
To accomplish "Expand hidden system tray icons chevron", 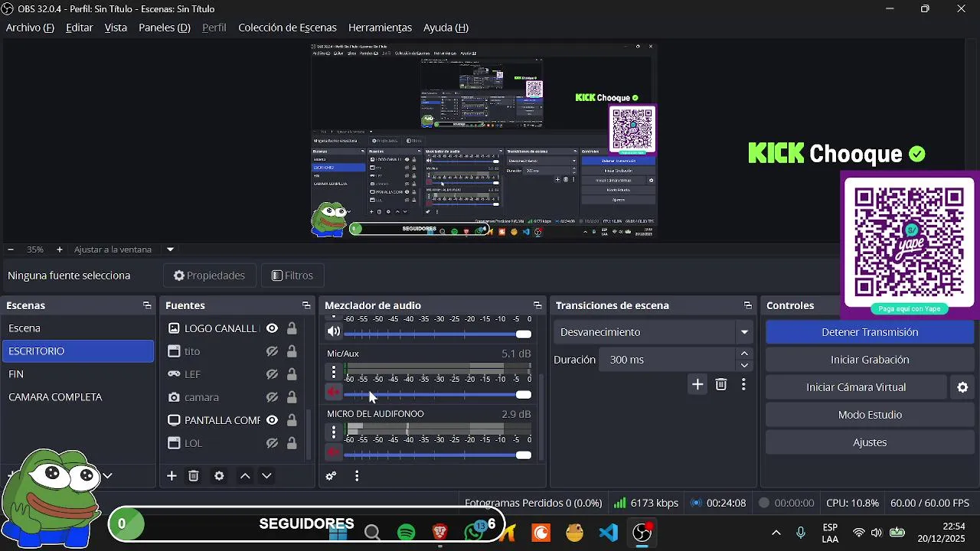I will click(776, 533).
